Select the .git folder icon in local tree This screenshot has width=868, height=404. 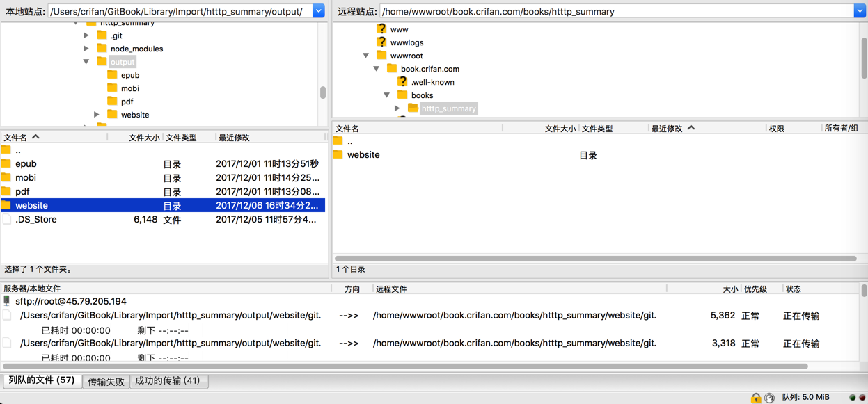click(x=102, y=35)
